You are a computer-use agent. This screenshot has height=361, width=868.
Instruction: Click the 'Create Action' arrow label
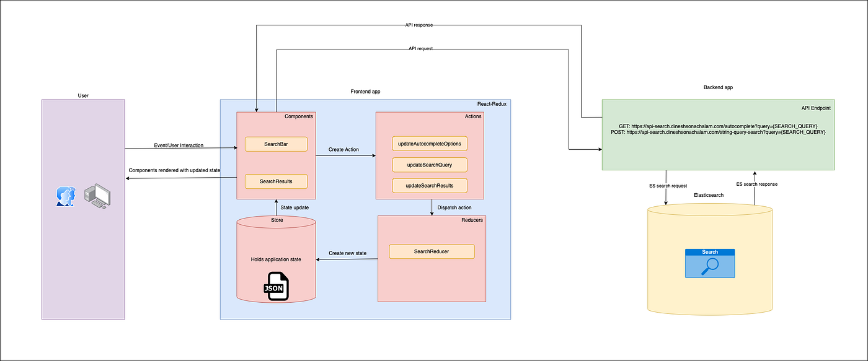pyautogui.click(x=344, y=150)
